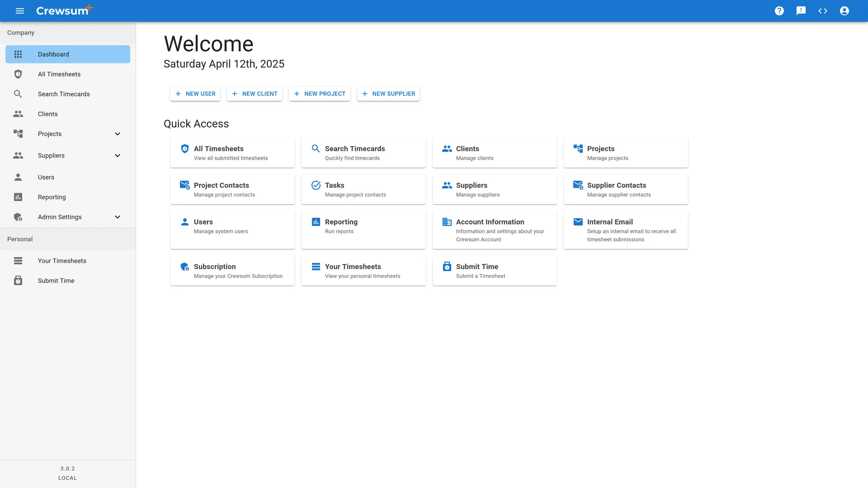Expand the Suppliers section in the sidebar
This screenshot has width=868, height=488.
(117, 155)
